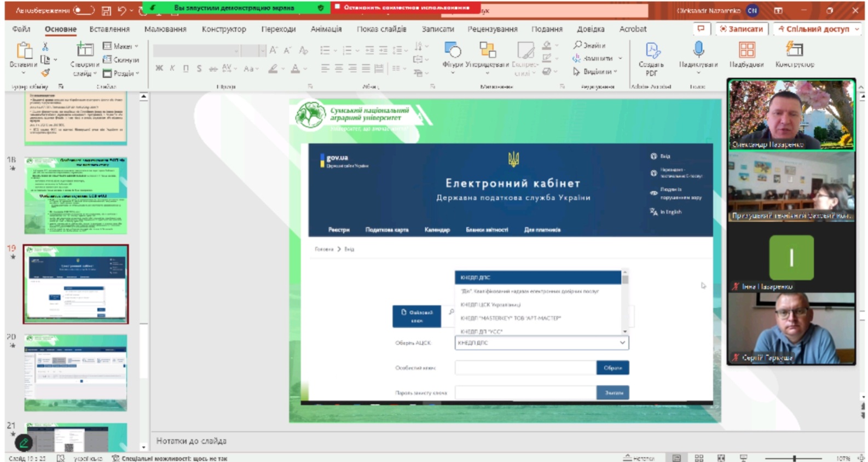Viewport: 868px width, 462px height.
Task: Toggle bold Ж formatting
Action: pyautogui.click(x=159, y=68)
